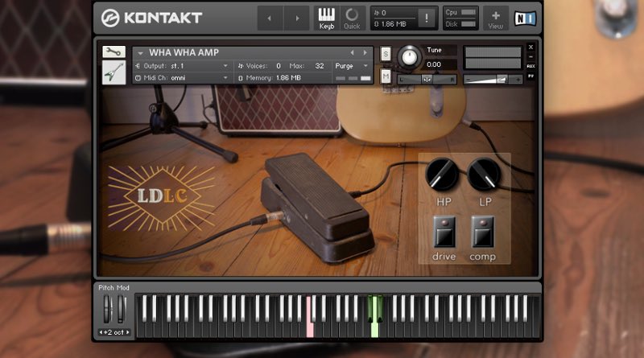Viewport: 644px width, 358px height.
Task: Shift keyboard octave up arrow
Action: coord(128,332)
